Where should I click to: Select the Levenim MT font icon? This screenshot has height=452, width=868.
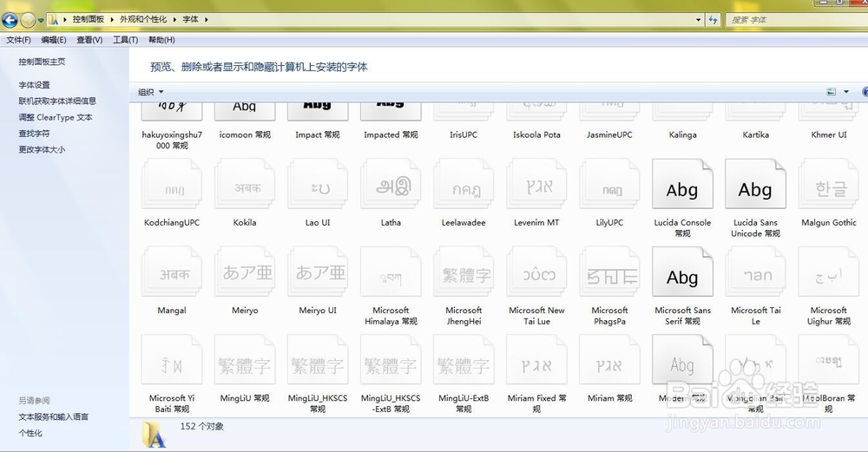point(536,184)
